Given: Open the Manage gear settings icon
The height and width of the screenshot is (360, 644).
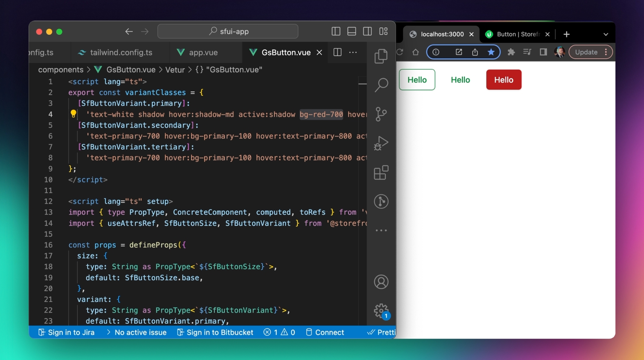Looking at the screenshot, I should [381, 311].
